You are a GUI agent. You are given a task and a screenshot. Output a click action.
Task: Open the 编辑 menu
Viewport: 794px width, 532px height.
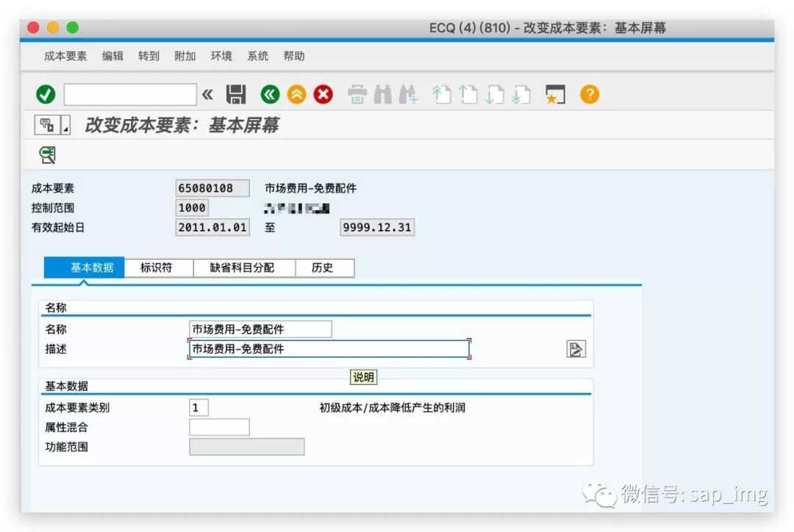(x=112, y=56)
